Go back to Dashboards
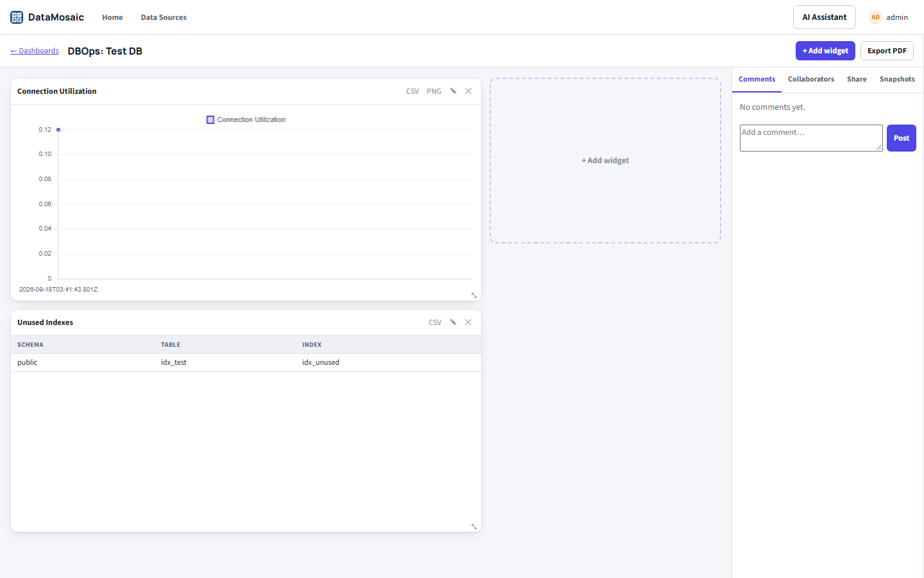Image resolution: width=924 pixels, height=578 pixels. (35, 51)
